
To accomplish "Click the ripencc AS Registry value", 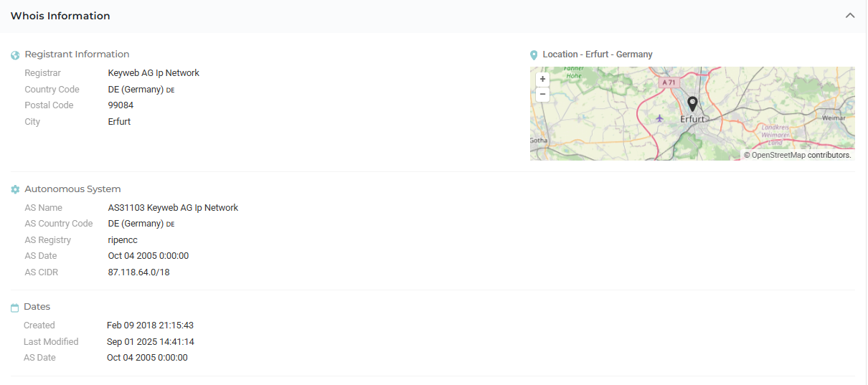I will click(123, 240).
